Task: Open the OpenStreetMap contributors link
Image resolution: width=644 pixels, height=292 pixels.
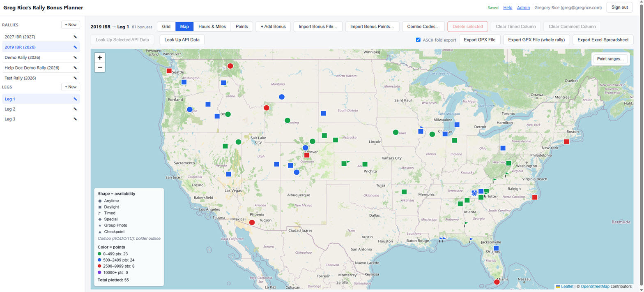Action: click(595, 286)
